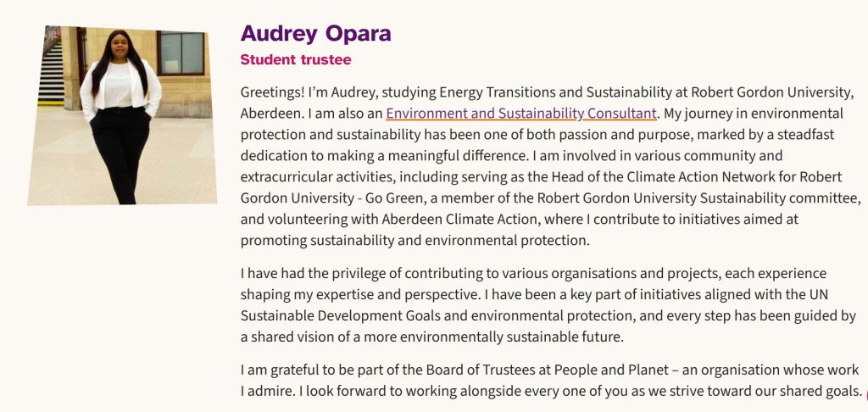Click the paragraph starting I am grateful

[551, 381]
